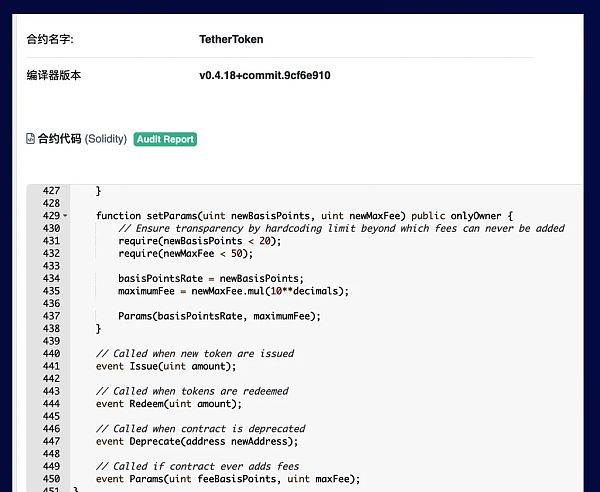Click the Params(basisPointsRate, maximumFee) call line
Screen dimensions: 600x492
click(219, 316)
